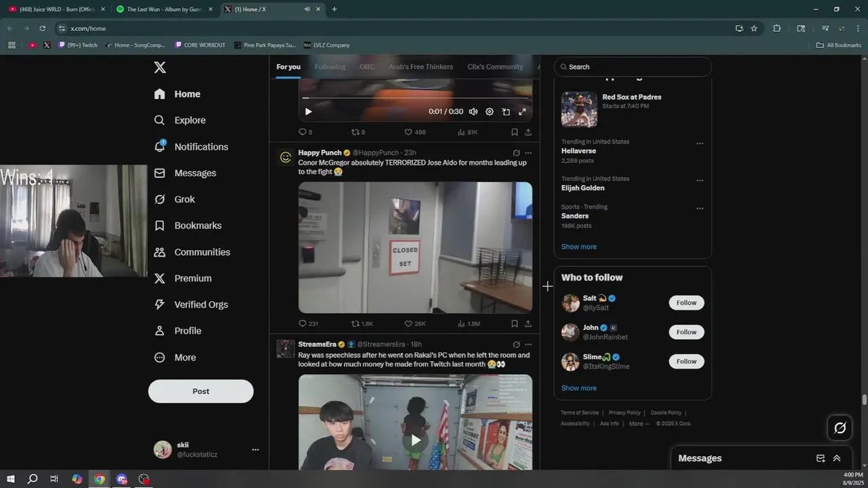Open options for Hellaverse trend
The height and width of the screenshot is (488, 868).
coord(700,144)
